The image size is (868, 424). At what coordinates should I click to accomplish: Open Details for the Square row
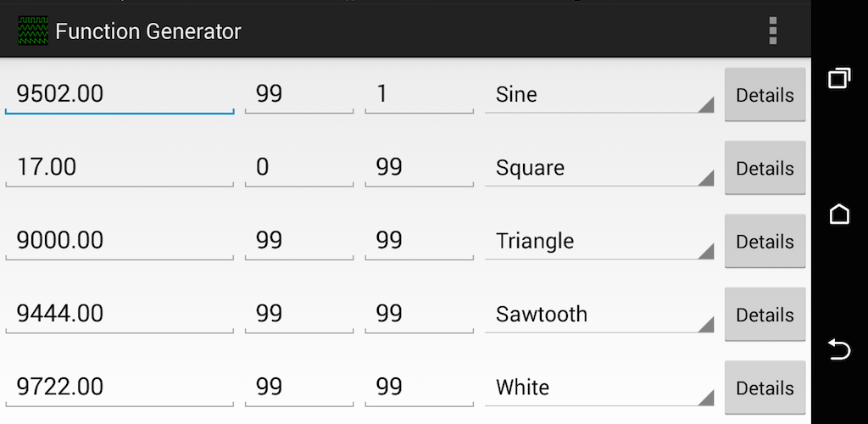[765, 169]
